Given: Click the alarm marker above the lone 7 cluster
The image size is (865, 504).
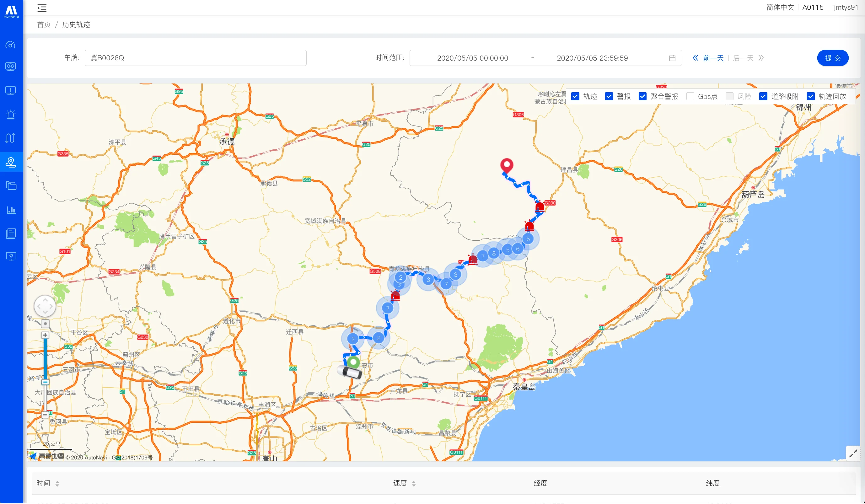Looking at the screenshot, I should tap(395, 295).
